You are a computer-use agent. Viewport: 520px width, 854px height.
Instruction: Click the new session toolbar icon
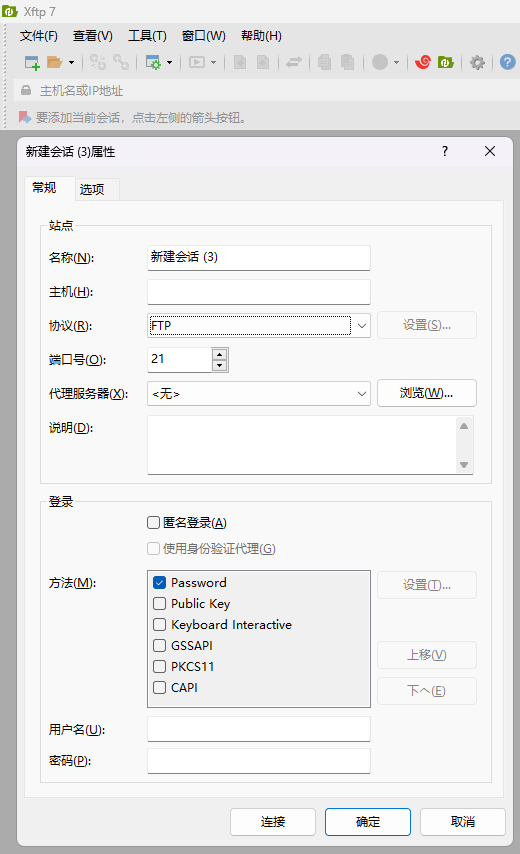tap(32, 63)
